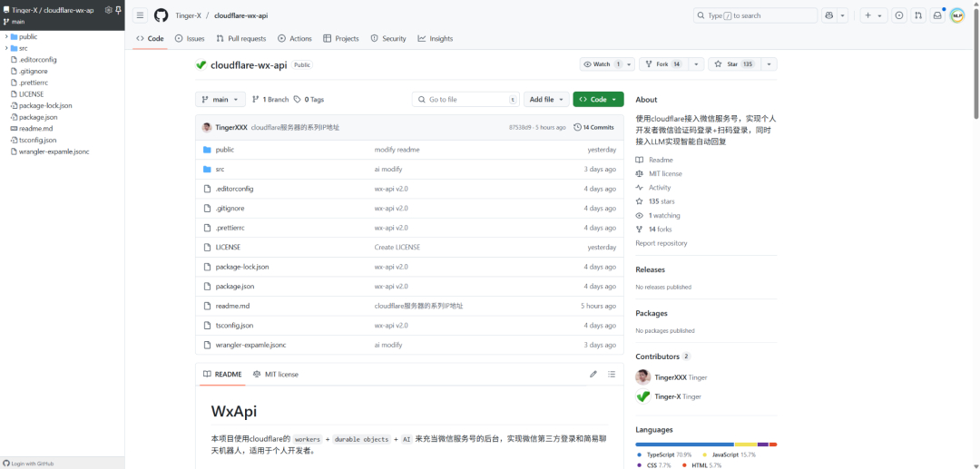Open Tinger-X contributor avatar
Viewport: 980px width, 469px height.
click(642, 396)
